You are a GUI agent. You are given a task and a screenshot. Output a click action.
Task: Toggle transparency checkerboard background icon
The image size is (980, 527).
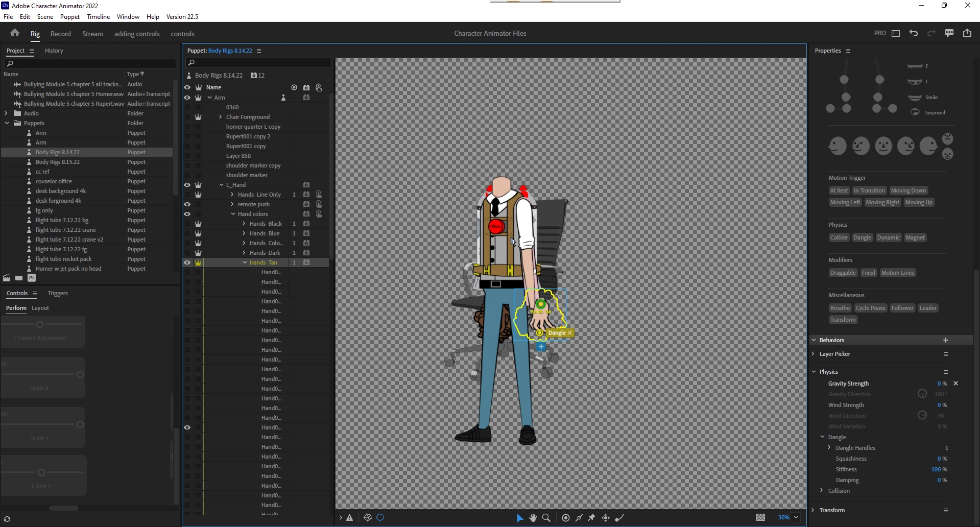pos(761,518)
